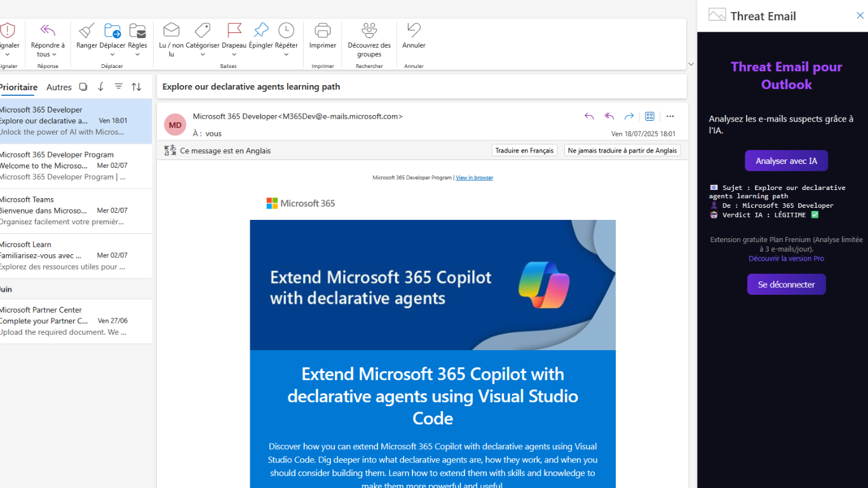
Task: Expand the Répéter dropdown chevron
Action: tap(287, 55)
